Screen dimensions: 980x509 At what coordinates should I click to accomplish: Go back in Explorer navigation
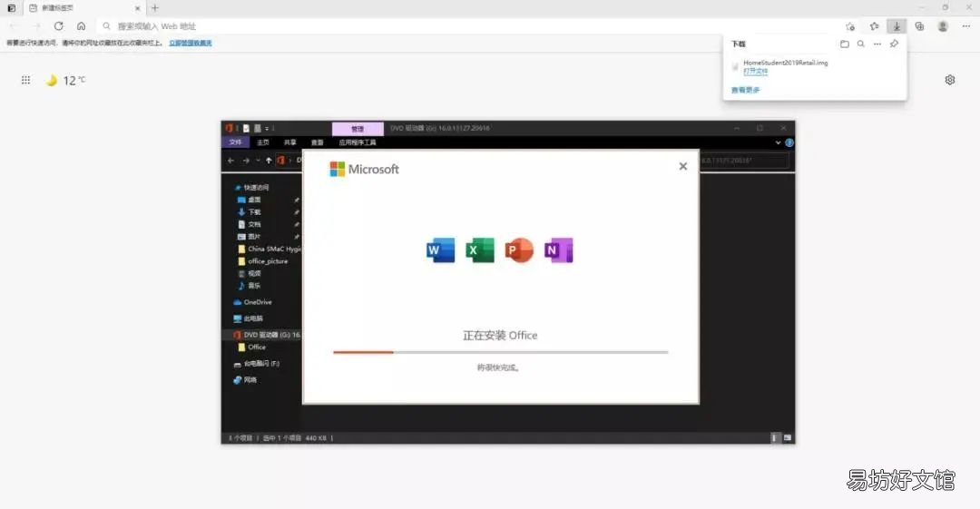pos(231,161)
